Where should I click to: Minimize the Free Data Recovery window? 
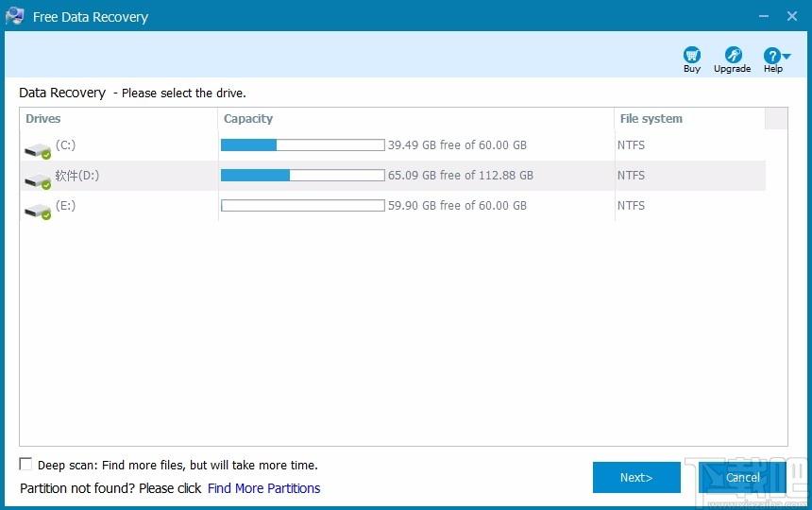tap(764, 16)
